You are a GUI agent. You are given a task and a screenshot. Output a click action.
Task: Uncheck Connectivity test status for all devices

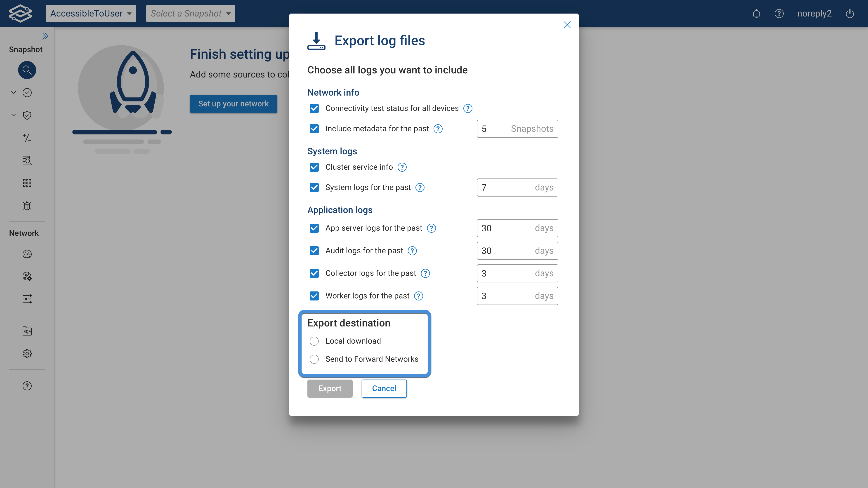pyautogui.click(x=314, y=108)
